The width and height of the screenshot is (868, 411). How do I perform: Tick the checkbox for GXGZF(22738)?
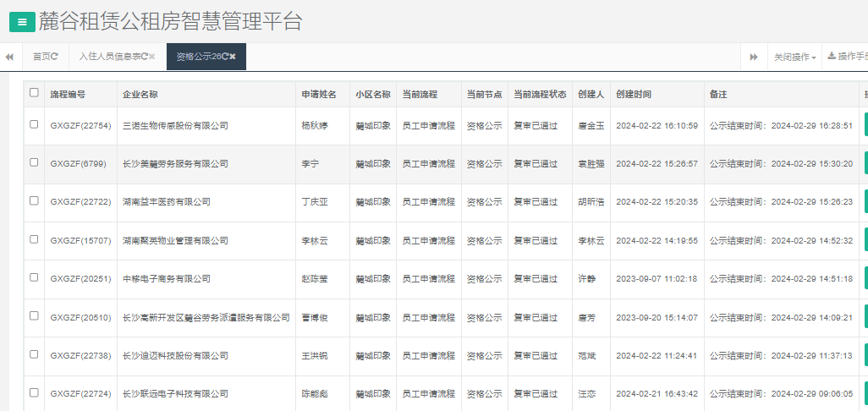[x=35, y=354]
